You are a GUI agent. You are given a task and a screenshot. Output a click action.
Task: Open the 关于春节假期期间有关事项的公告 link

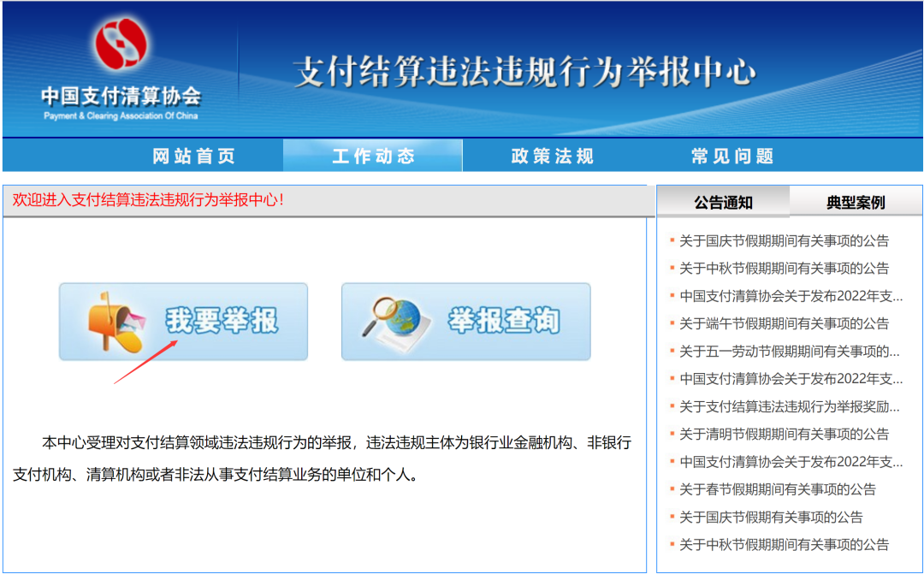[x=777, y=489]
